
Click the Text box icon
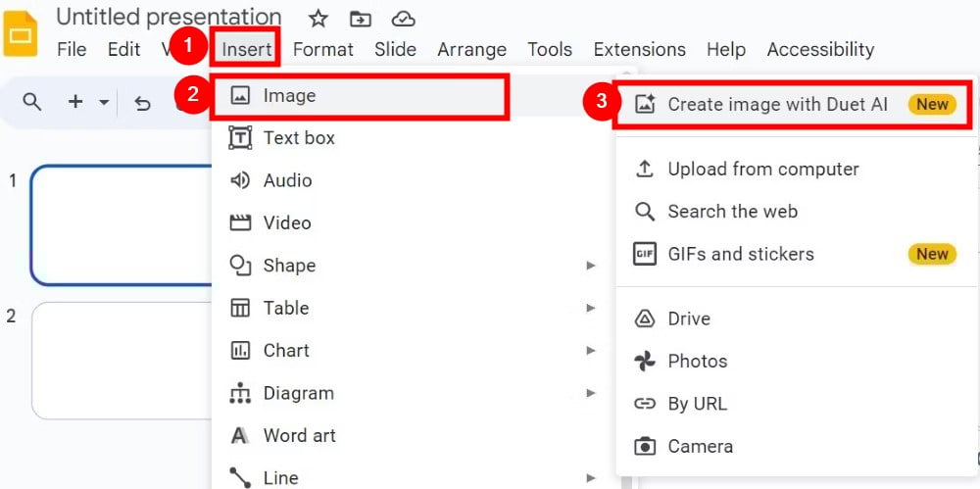(241, 137)
